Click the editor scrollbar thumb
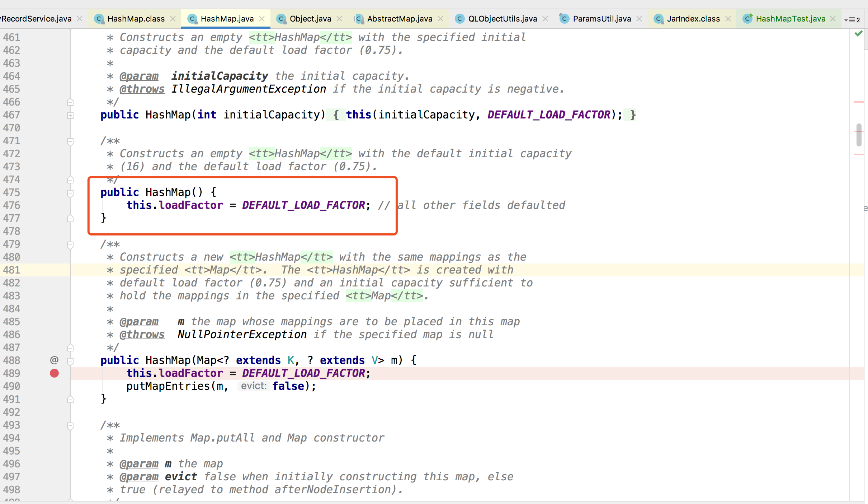This screenshot has height=504, width=868. click(x=859, y=135)
